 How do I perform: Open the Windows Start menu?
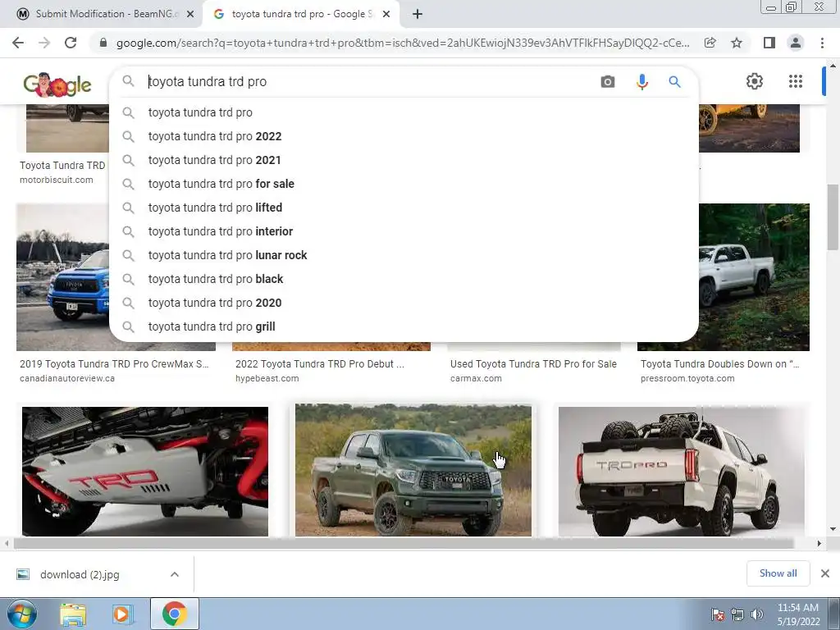(x=22, y=614)
